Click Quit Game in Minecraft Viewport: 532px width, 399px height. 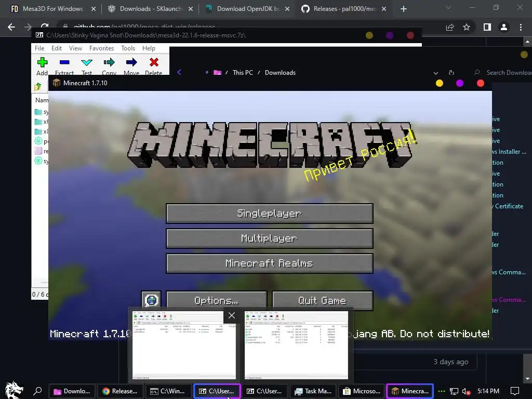[322, 301]
